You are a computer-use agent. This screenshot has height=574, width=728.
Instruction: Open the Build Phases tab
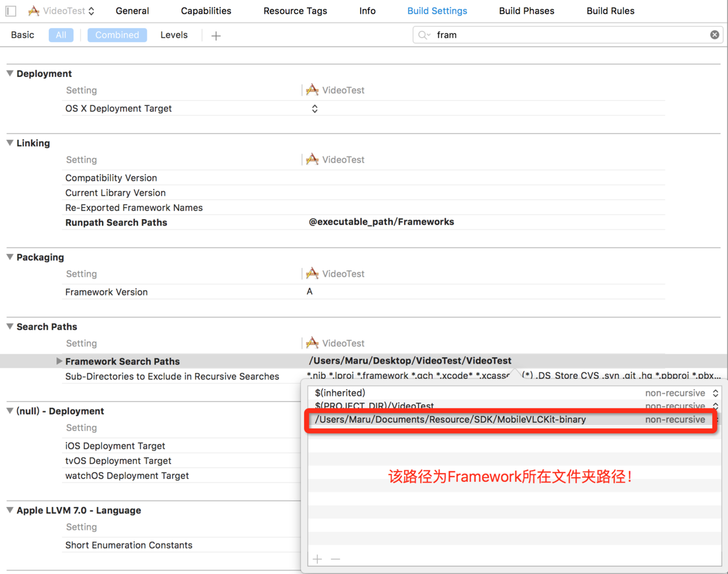[526, 11]
